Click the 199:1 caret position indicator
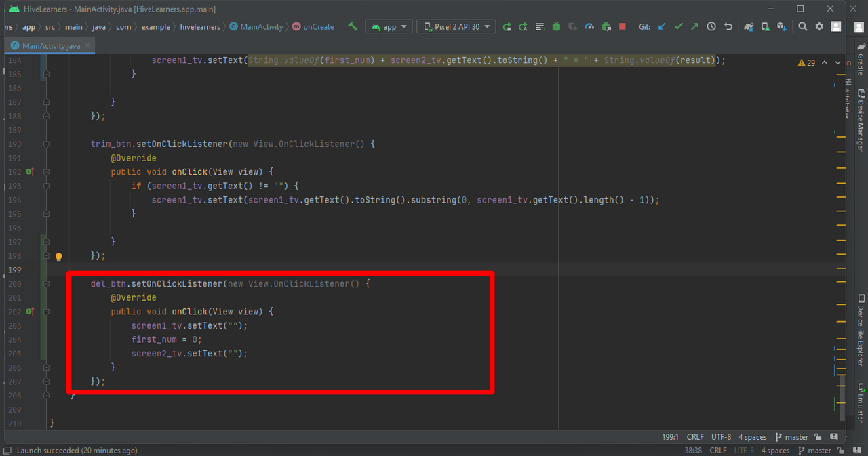Screen dimensions: 868x456 pyautogui.click(x=669, y=437)
